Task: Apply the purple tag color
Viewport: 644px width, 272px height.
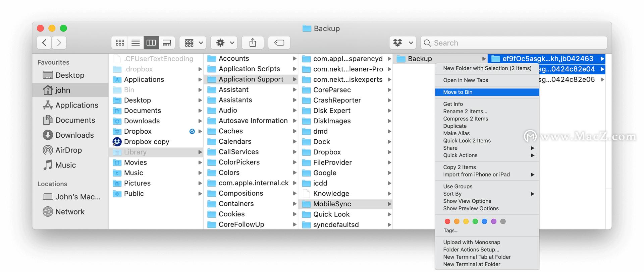Action: click(x=493, y=221)
